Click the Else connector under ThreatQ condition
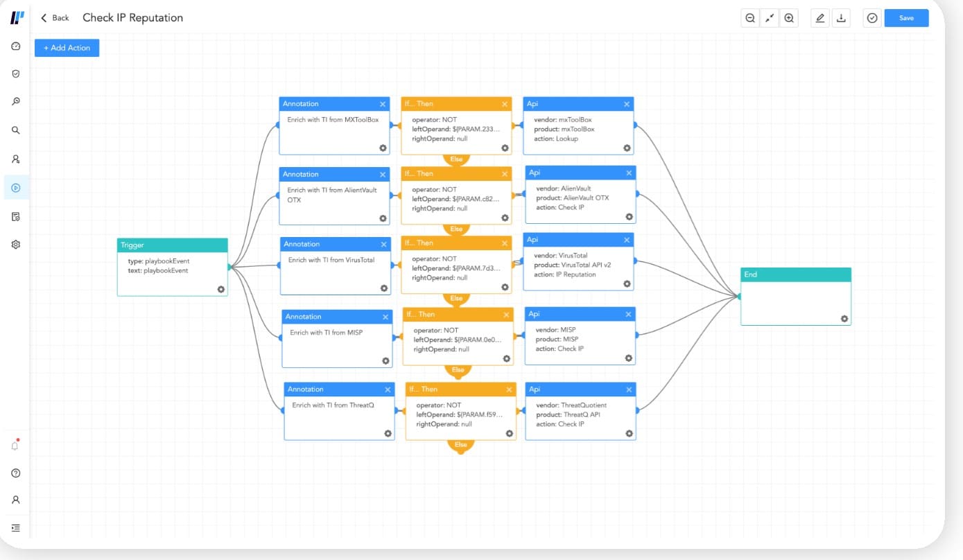Viewport: 963px width, 560px height. point(461,445)
